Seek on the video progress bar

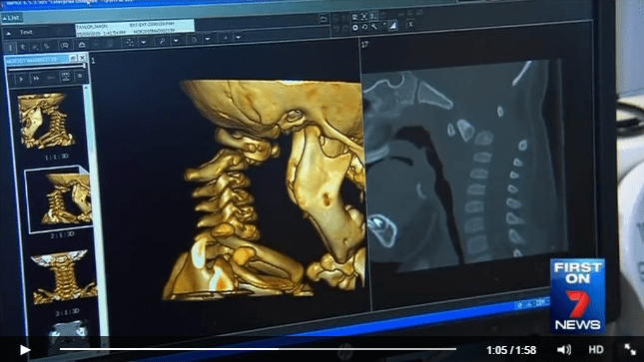tap(258, 349)
